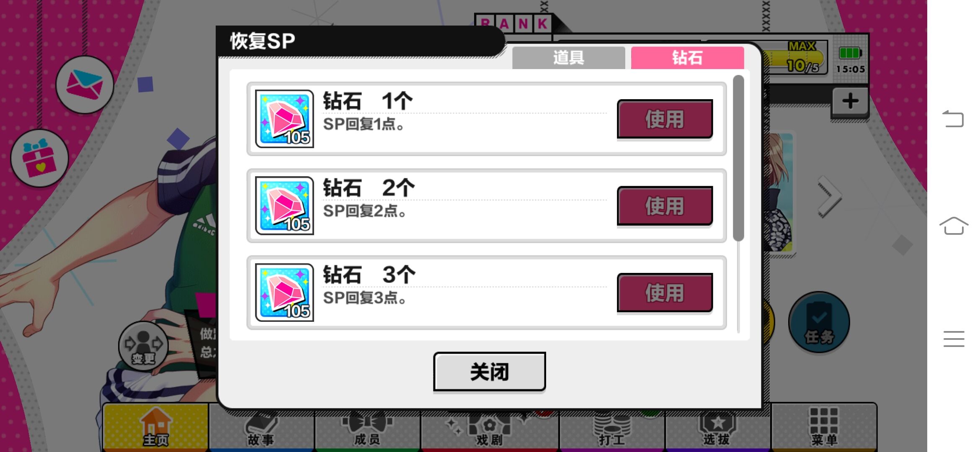Tap the Android back navigation icon
This screenshot has height=452, width=980.
[x=953, y=118]
